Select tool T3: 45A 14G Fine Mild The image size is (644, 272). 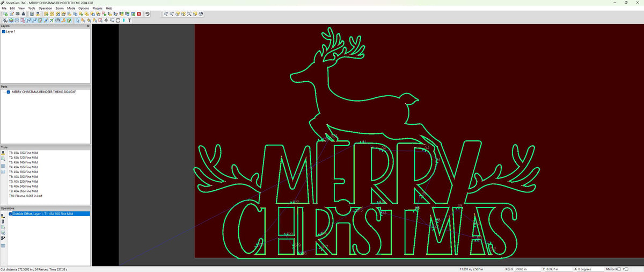23,162
